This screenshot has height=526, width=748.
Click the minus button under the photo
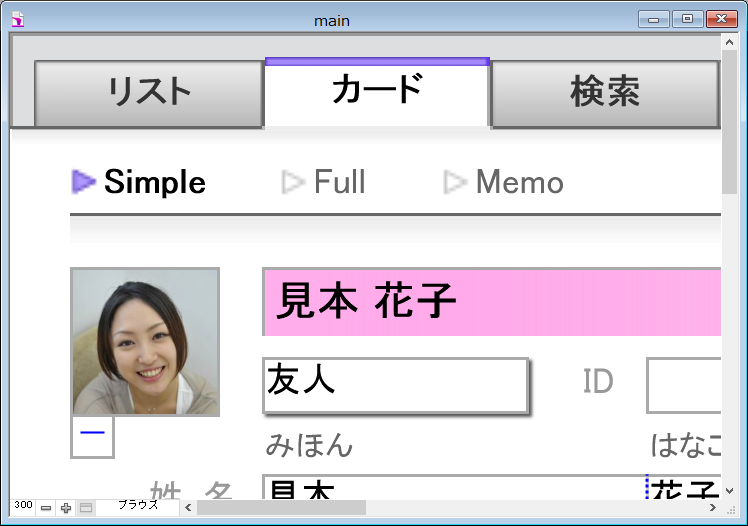(x=92, y=437)
